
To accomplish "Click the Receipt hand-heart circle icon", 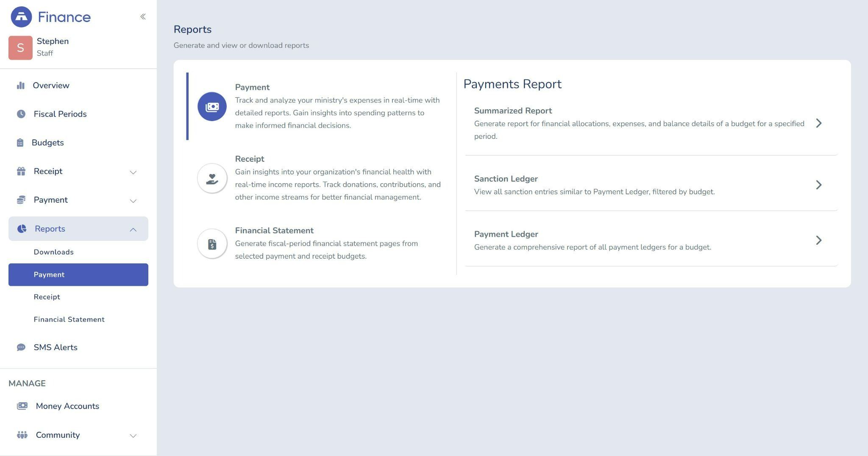I will (x=212, y=178).
